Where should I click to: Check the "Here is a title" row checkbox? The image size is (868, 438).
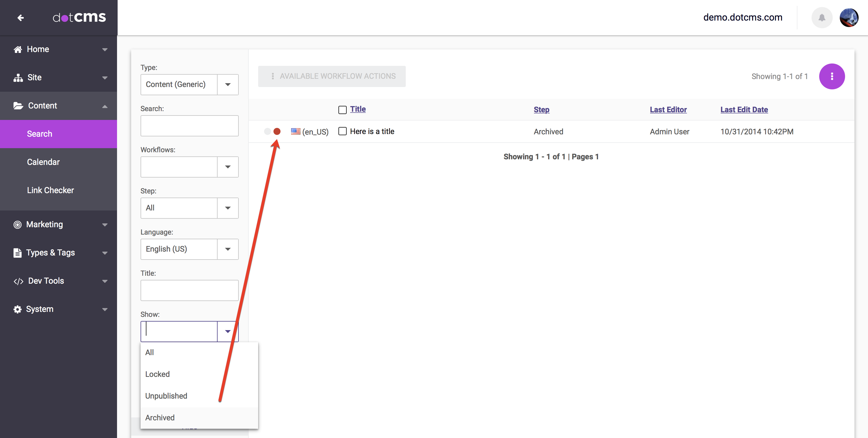342,131
